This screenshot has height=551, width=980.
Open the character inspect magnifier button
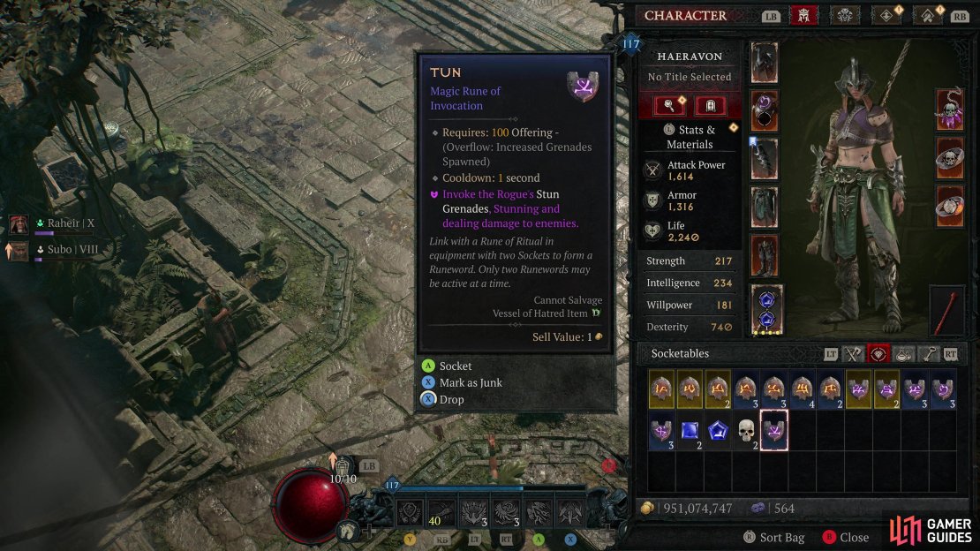click(x=669, y=105)
